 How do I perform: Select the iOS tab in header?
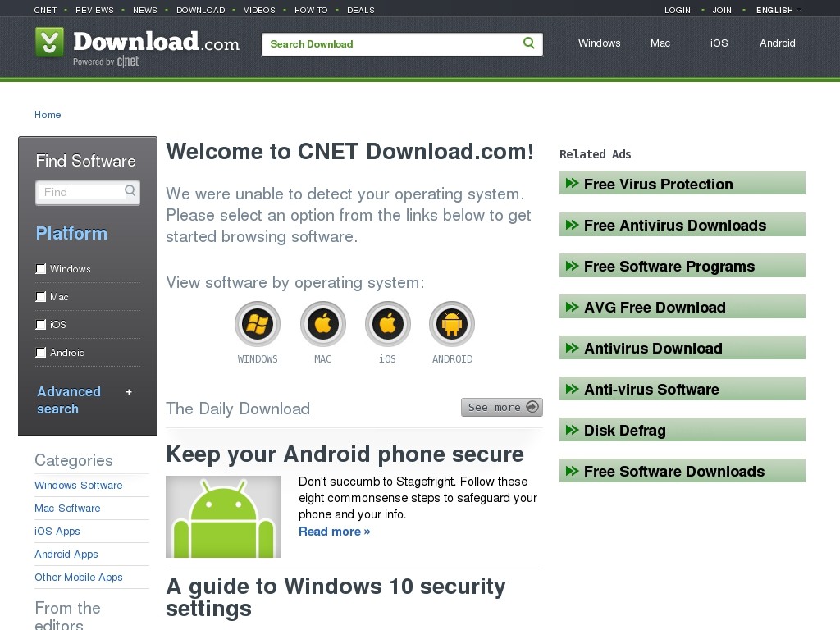(x=719, y=43)
